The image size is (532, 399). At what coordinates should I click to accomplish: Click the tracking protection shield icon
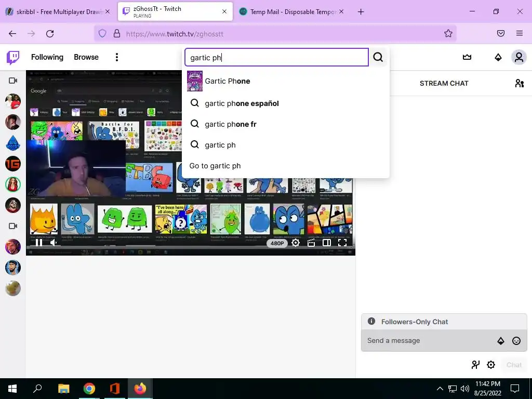[x=102, y=34]
